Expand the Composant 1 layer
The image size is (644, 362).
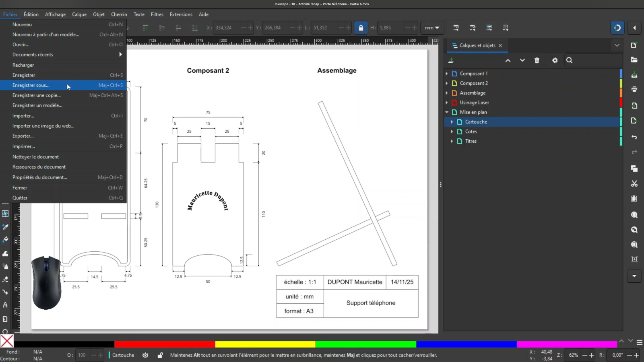[446, 74]
